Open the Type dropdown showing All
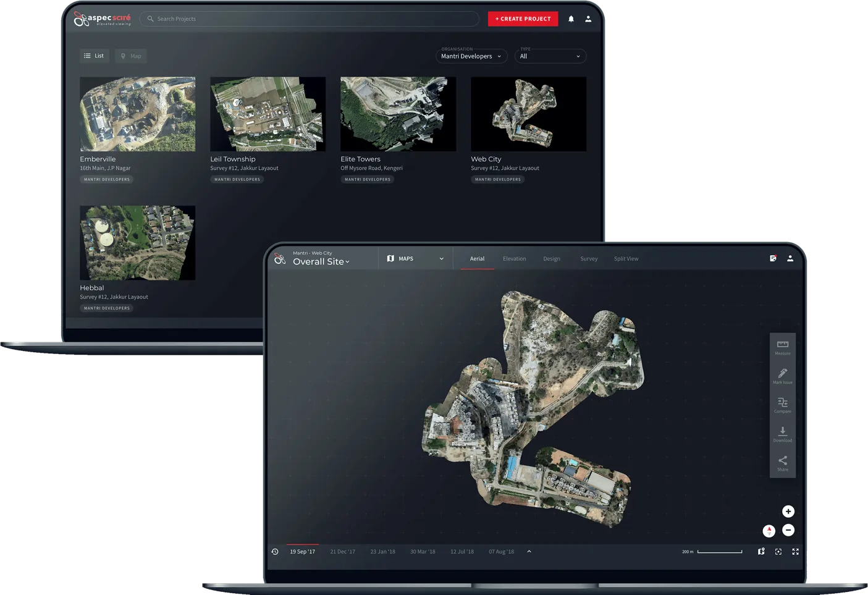The height and width of the screenshot is (595, 868). [550, 56]
